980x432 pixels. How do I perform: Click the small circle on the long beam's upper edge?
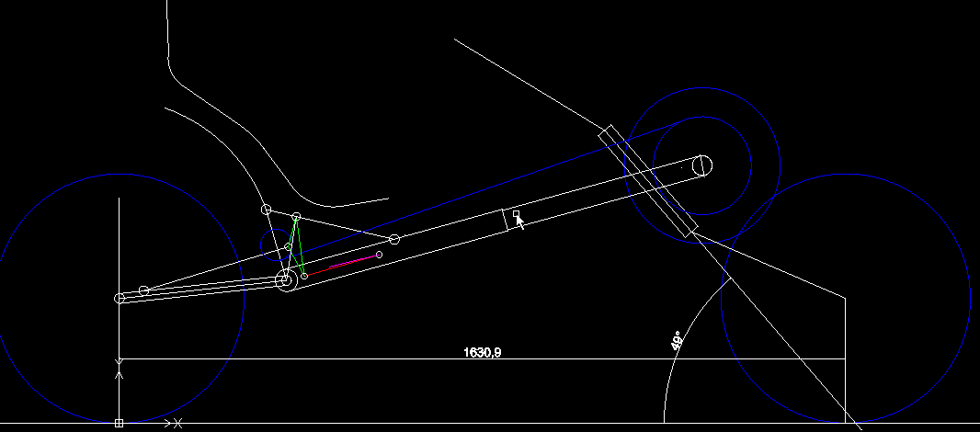pos(394,239)
